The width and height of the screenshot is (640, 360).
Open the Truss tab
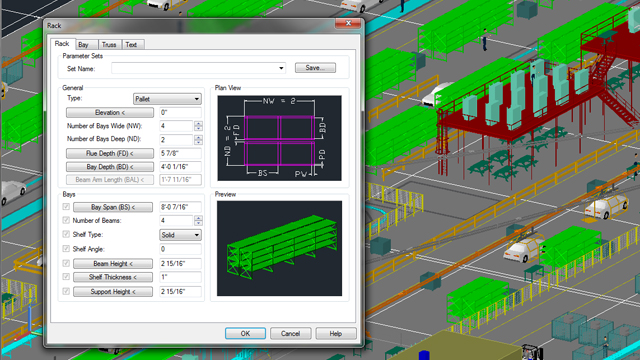click(x=109, y=44)
